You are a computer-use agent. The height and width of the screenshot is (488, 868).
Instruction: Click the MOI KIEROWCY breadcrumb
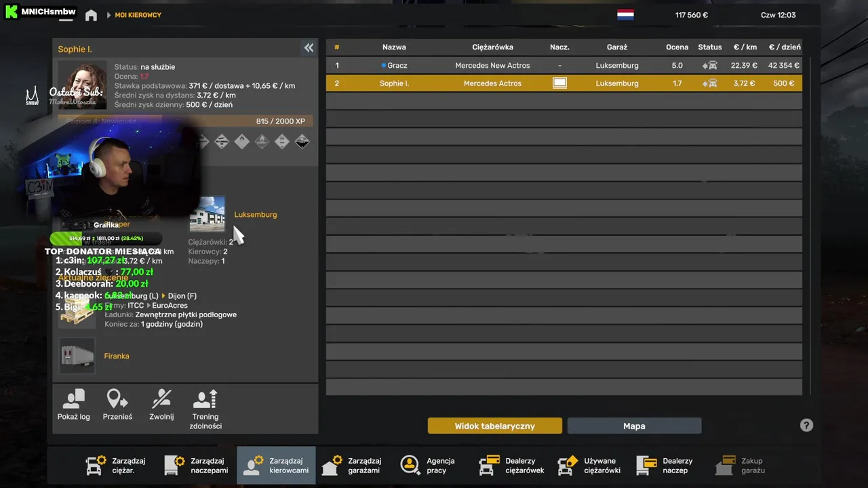138,15
